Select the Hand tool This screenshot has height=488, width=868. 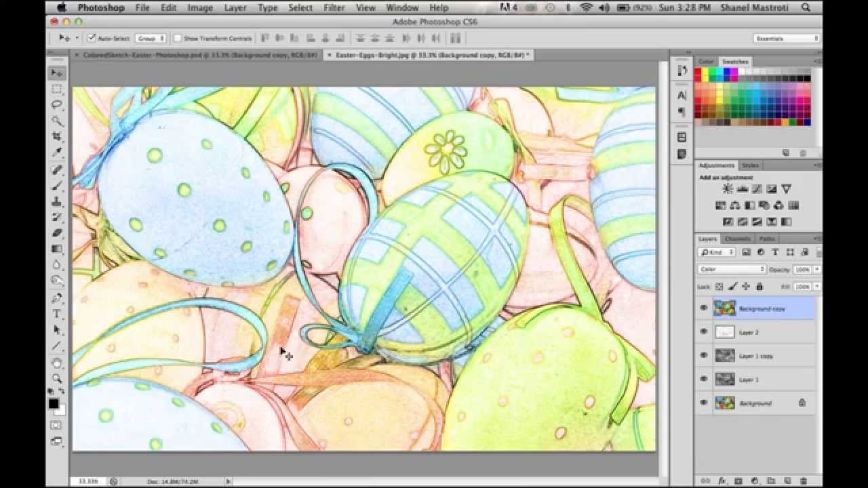(57, 363)
